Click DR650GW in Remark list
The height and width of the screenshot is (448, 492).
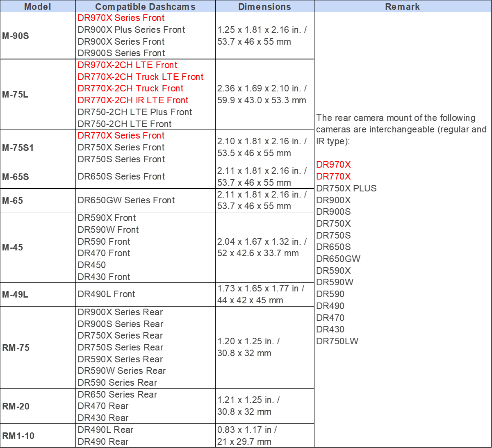tap(338, 259)
